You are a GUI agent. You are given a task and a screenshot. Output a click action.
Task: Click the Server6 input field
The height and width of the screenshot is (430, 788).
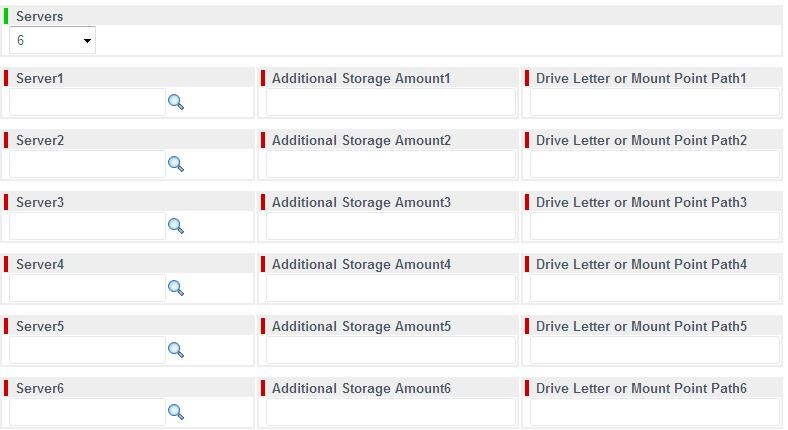tap(87, 412)
